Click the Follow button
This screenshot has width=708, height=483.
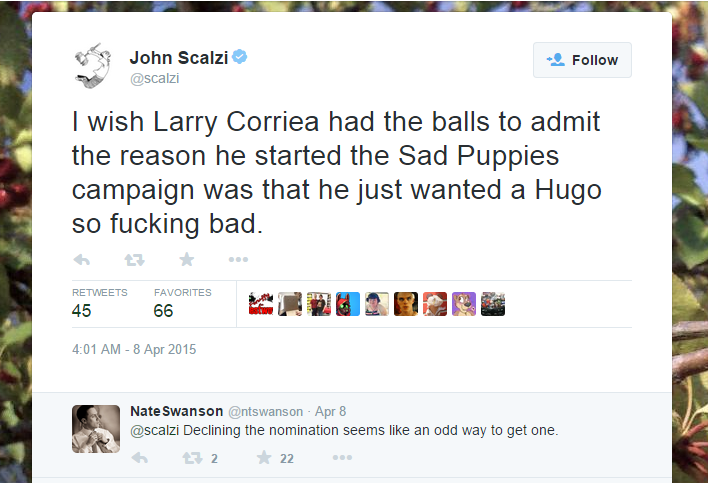click(x=582, y=60)
